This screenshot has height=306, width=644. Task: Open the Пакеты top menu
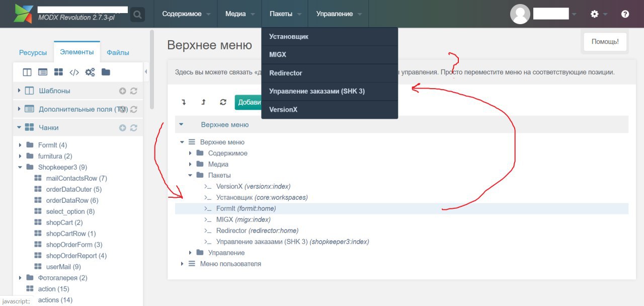pos(285,14)
